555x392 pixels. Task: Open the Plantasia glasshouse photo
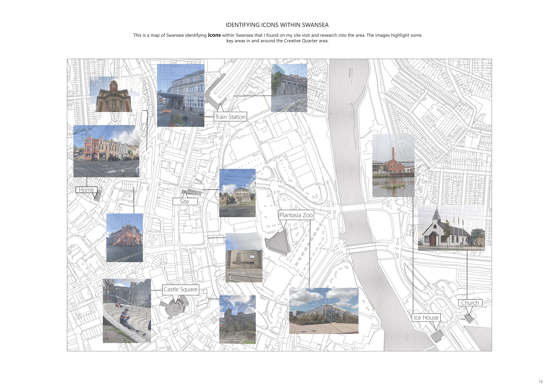pos(324,311)
